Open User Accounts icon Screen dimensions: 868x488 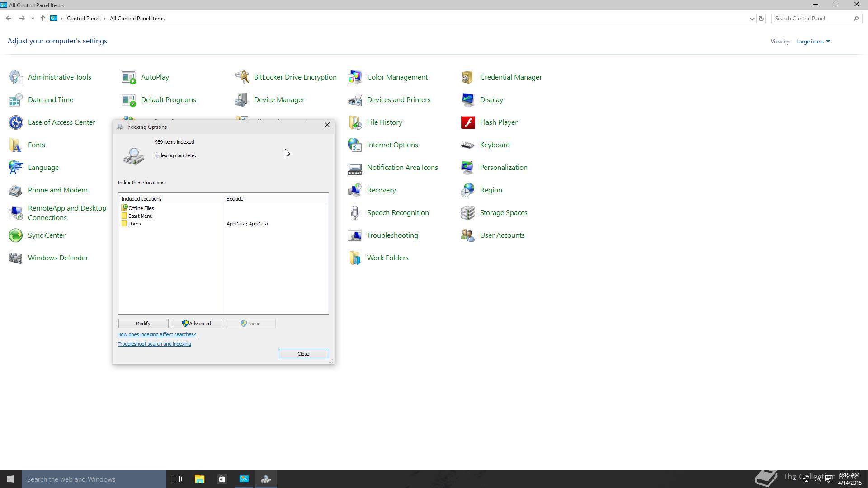point(468,235)
